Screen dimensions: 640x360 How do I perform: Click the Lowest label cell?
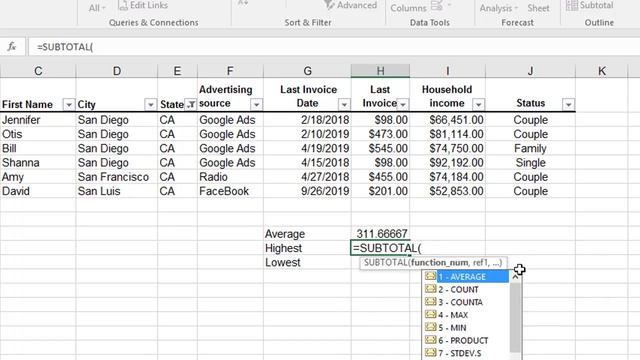307,262
